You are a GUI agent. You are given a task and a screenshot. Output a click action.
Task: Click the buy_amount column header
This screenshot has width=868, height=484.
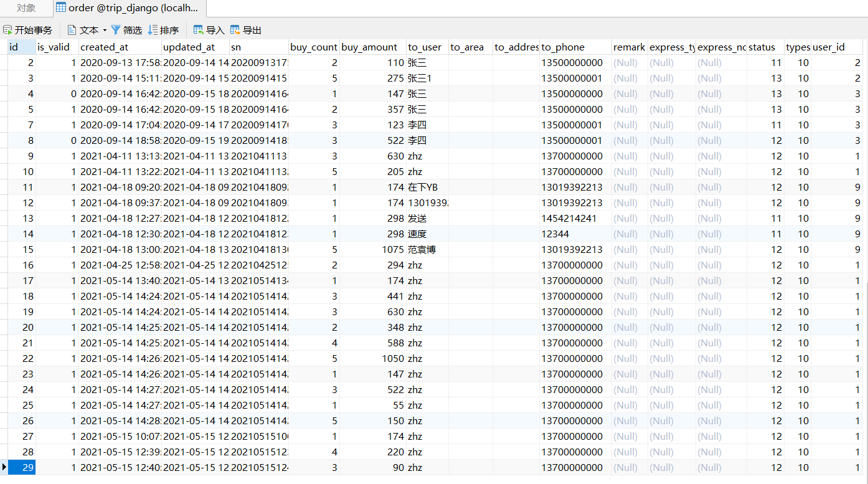[373, 47]
